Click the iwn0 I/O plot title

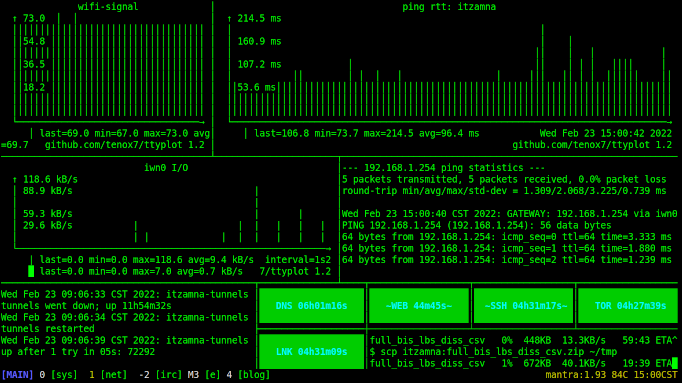coord(166,168)
